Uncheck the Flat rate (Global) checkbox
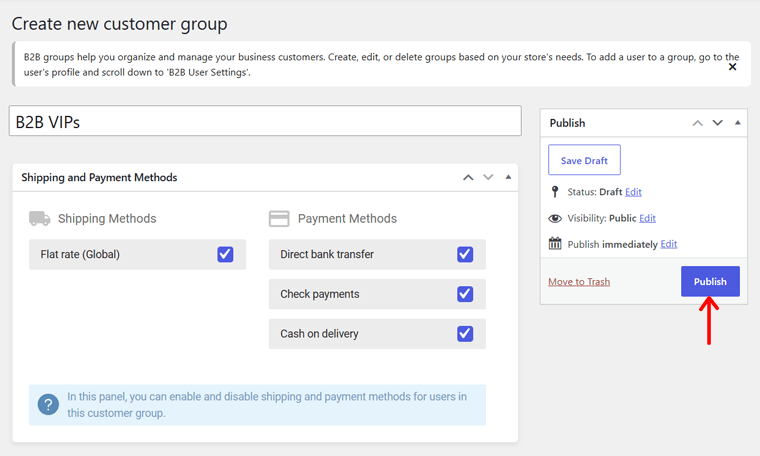 click(225, 254)
